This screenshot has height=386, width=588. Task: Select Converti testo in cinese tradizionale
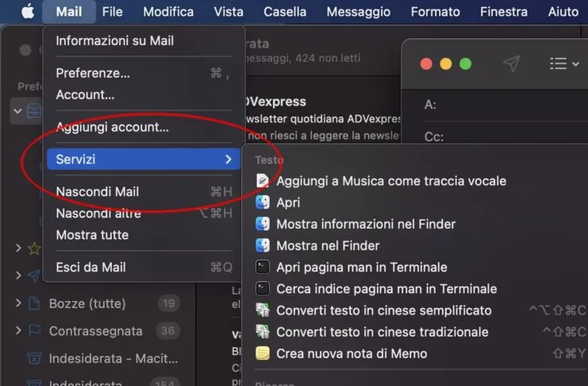(x=382, y=332)
